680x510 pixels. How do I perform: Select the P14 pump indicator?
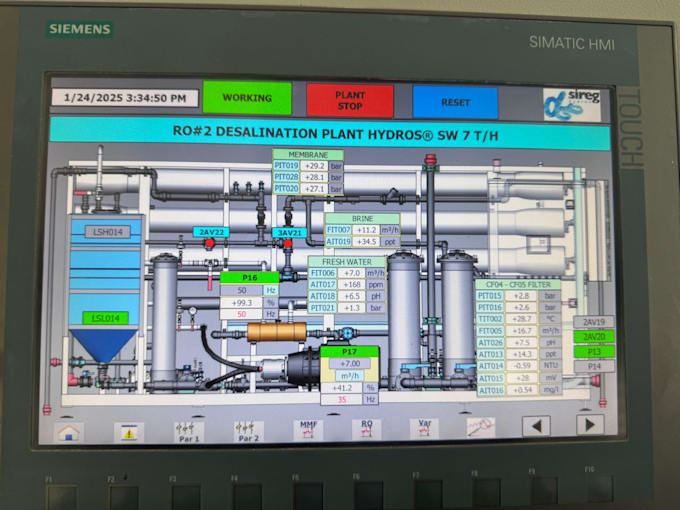pos(594,366)
